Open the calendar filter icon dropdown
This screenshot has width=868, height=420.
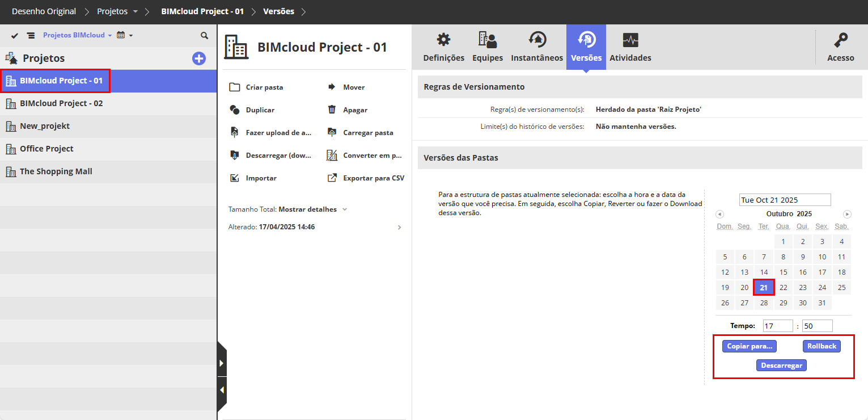124,35
